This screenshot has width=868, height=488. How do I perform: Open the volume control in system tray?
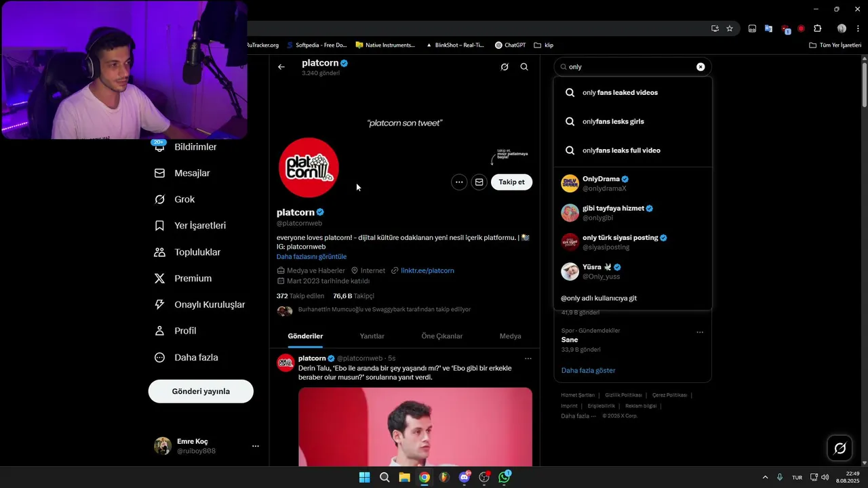(x=825, y=477)
